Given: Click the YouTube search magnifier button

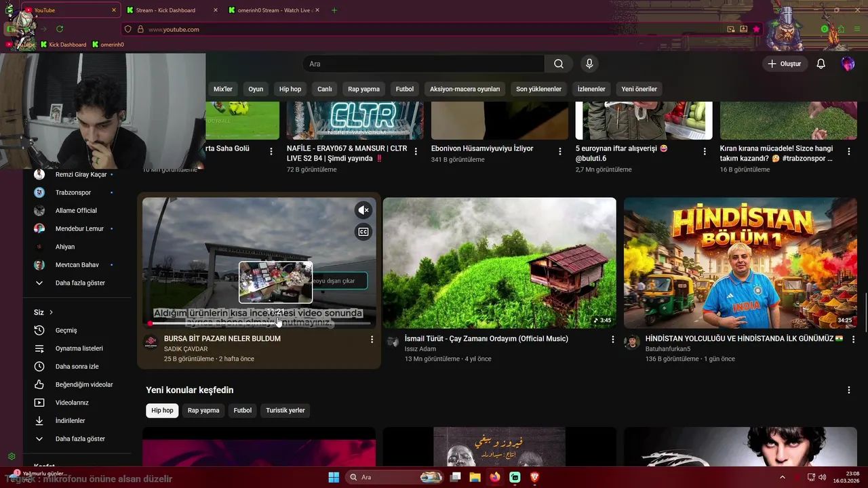Looking at the screenshot, I should (559, 64).
